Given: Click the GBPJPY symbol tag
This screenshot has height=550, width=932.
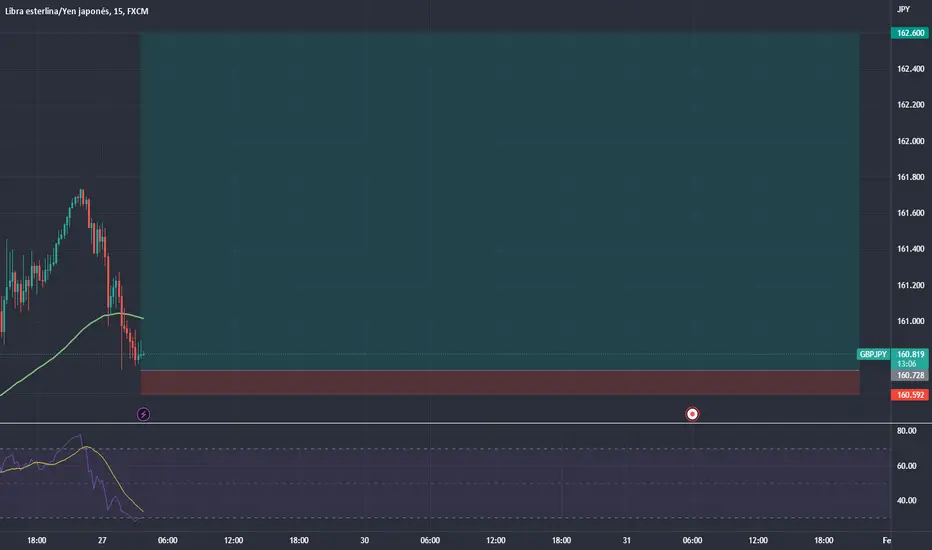Looking at the screenshot, I should pos(873,354).
